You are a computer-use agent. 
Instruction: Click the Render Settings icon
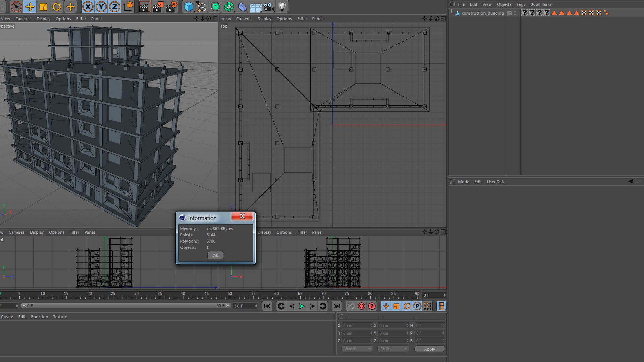[x=172, y=6]
